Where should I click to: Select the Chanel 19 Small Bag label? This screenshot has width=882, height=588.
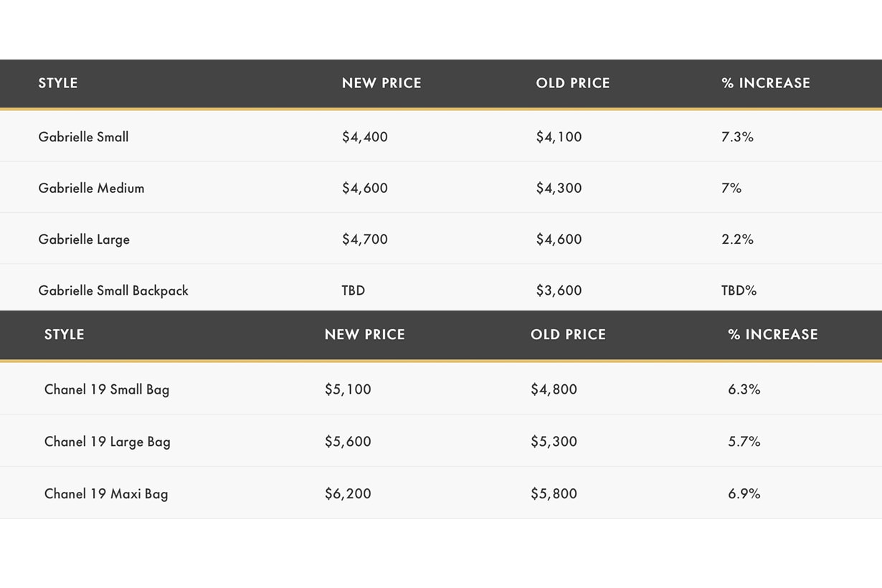tap(107, 389)
